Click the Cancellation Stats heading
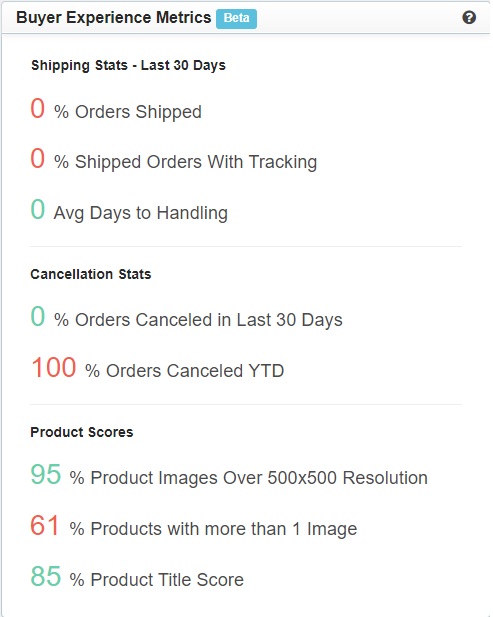The width and height of the screenshot is (493, 617). tap(91, 274)
